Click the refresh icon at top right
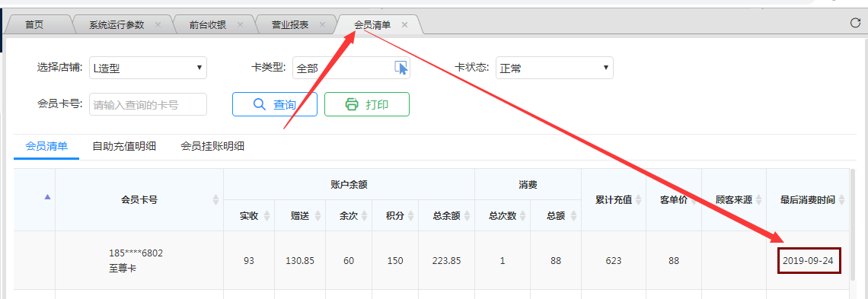 coord(855,24)
